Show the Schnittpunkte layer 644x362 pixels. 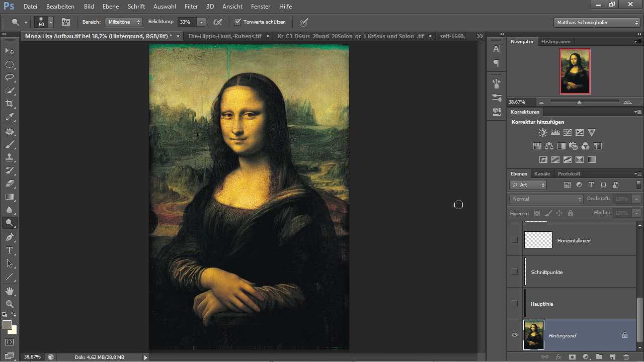[514, 271]
